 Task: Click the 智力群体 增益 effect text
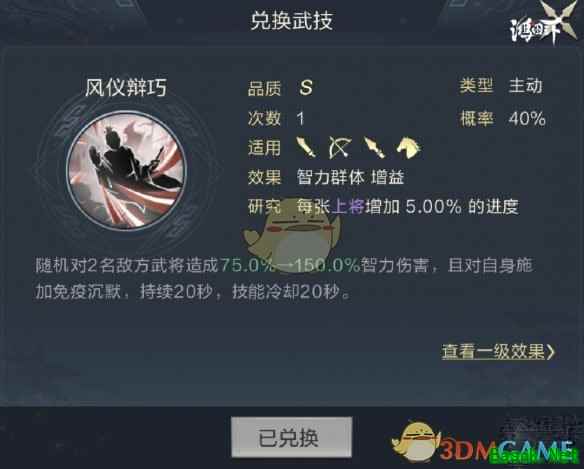[x=350, y=177]
